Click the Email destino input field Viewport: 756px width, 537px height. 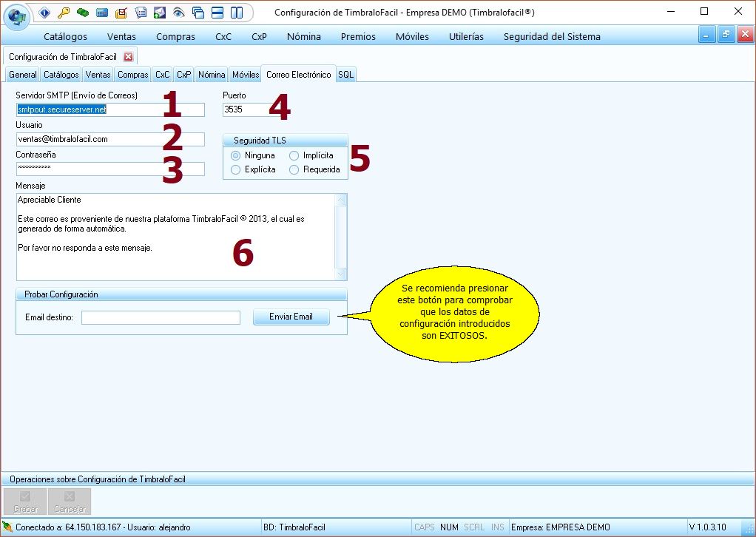(161, 317)
